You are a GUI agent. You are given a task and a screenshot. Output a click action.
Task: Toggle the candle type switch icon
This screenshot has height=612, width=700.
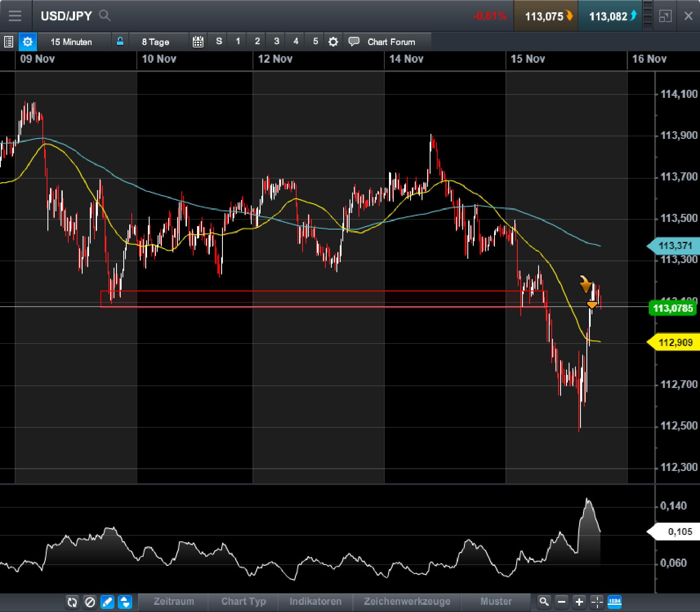(125, 601)
